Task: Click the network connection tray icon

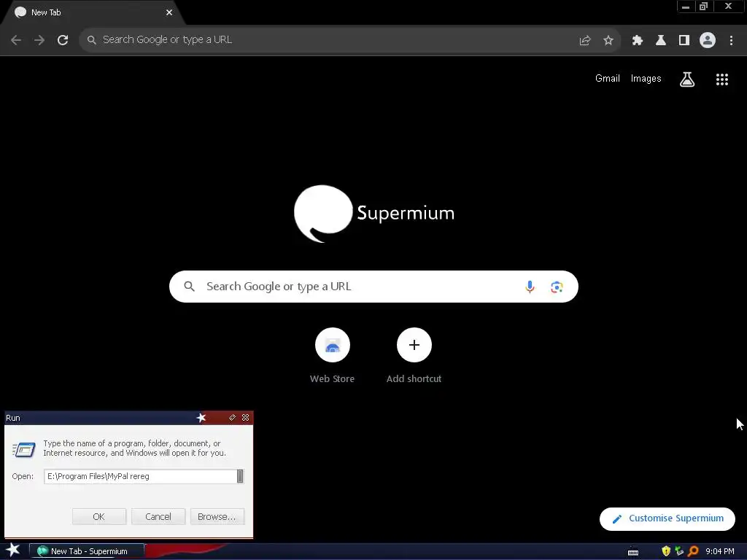Action: point(679,551)
